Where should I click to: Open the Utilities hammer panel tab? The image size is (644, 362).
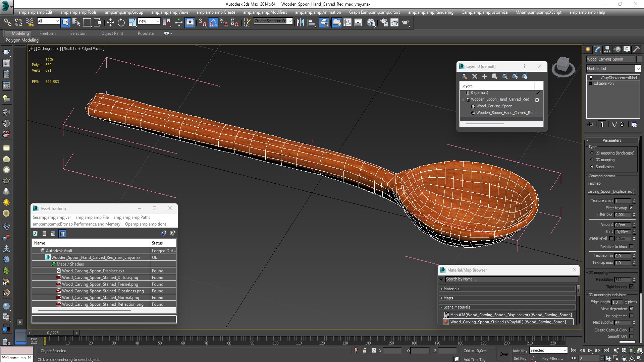(x=636, y=49)
